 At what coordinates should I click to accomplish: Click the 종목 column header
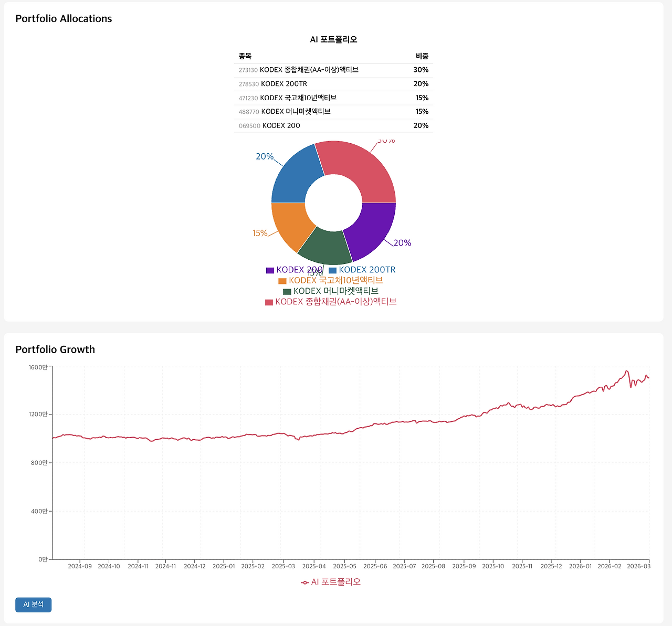[245, 56]
